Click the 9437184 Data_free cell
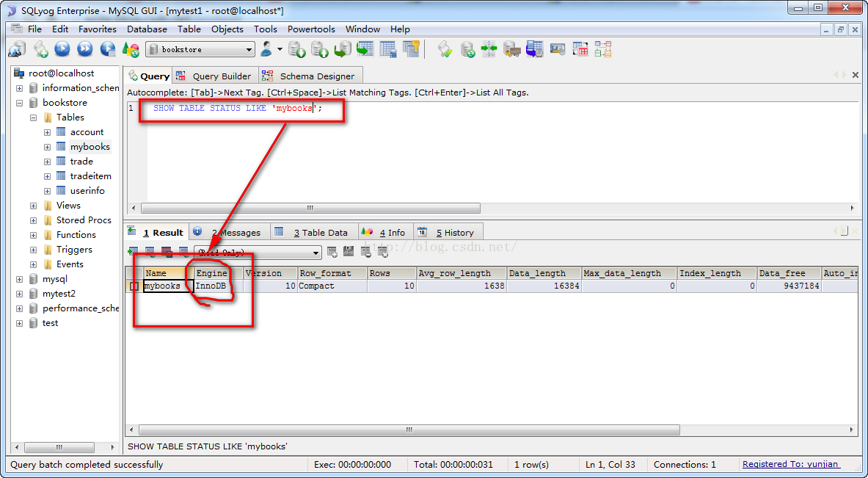Image resolution: width=868 pixels, height=478 pixels. [789, 286]
